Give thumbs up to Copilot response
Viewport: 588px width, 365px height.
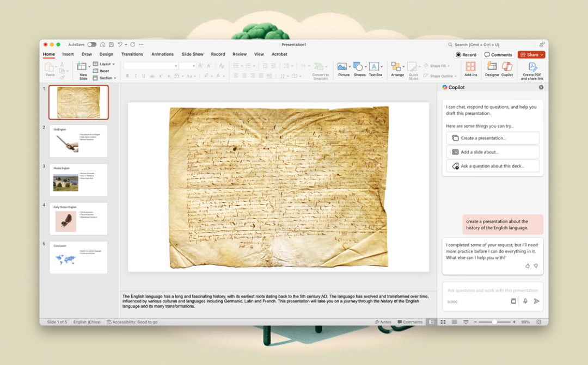point(527,265)
